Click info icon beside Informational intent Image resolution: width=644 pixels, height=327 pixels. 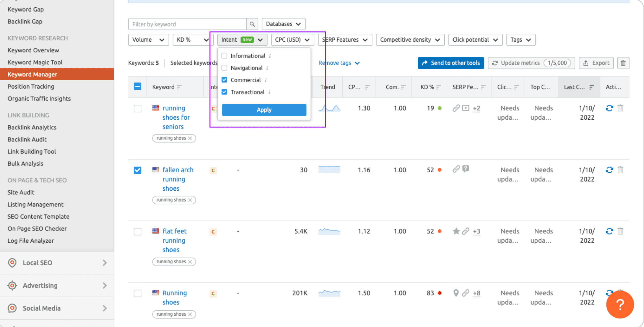pos(270,56)
